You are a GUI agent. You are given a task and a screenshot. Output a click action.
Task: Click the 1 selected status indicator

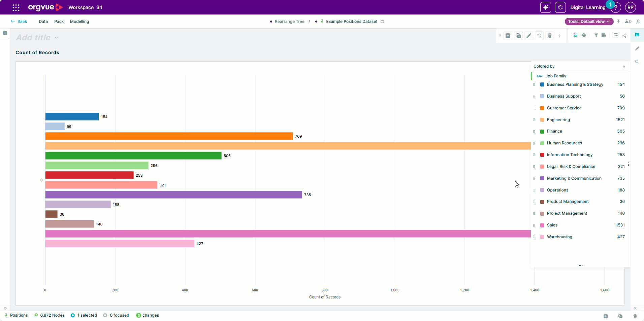[84, 315]
